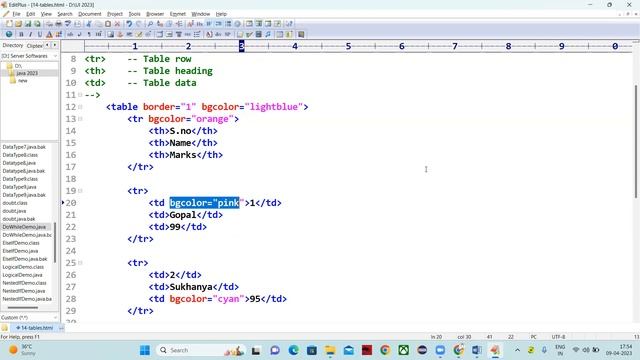Select file ElseIfDemo.class in list

click(x=21, y=243)
